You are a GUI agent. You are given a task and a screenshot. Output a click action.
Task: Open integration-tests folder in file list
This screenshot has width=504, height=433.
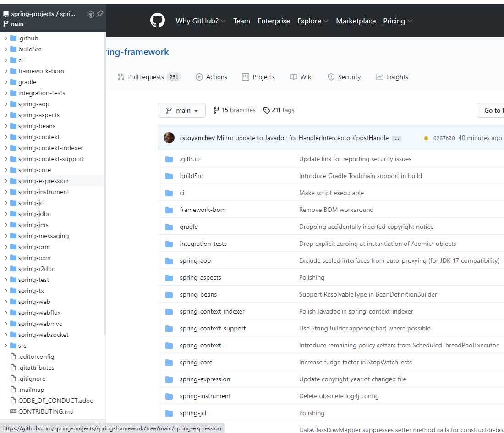pyautogui.click(x=203, y=244)
